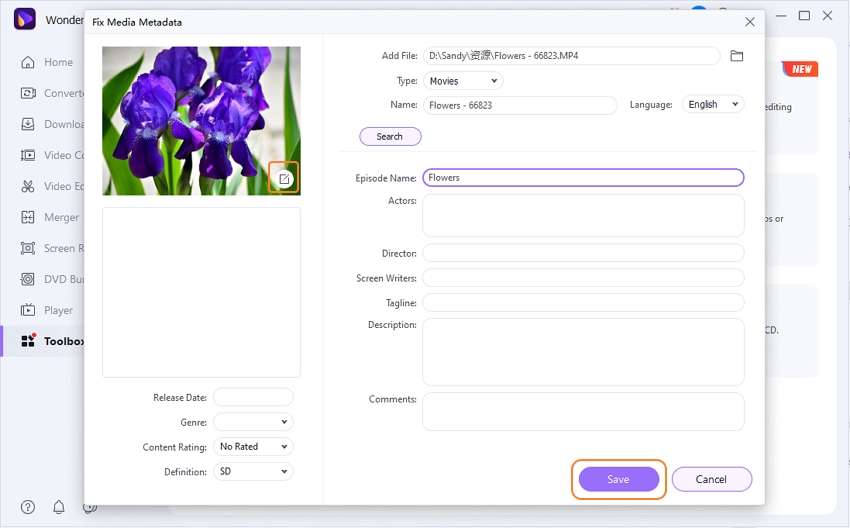Open the Type dropdown showing Movies

click(x=463, y=81)
